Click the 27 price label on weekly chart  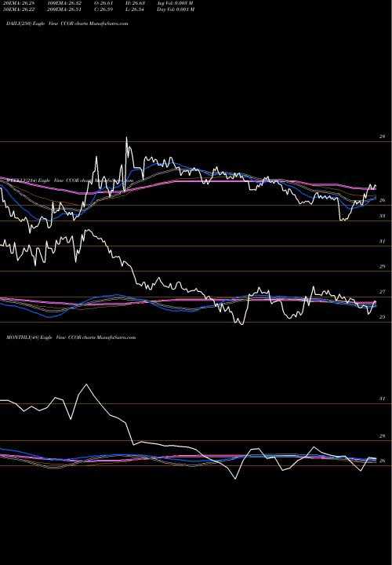382,292
